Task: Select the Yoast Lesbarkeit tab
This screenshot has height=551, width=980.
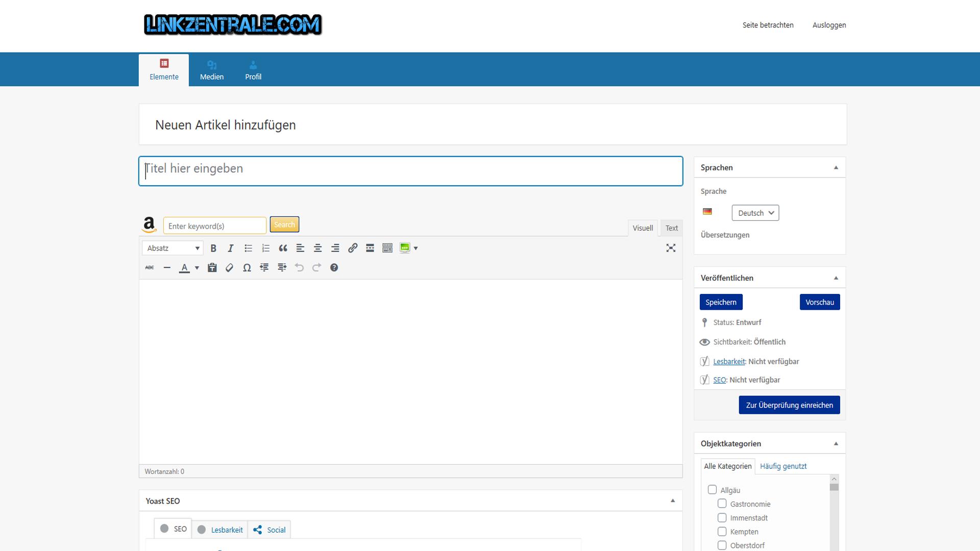Action: (220, 530)
